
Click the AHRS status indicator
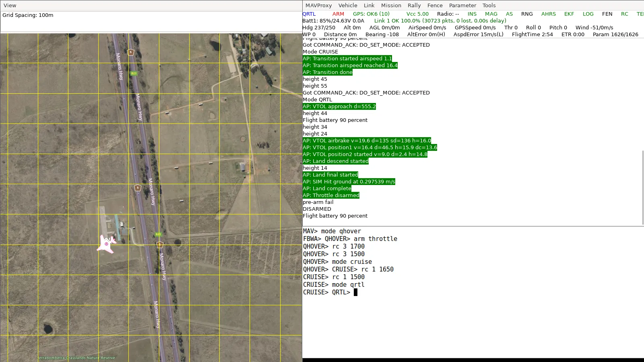point(549,14)
